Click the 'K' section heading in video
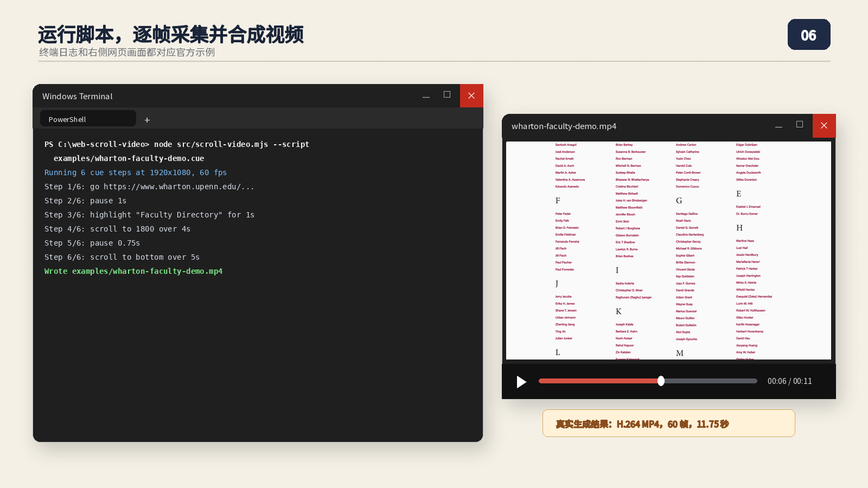This screenshot has height=488, width=868. pos(618,311)
